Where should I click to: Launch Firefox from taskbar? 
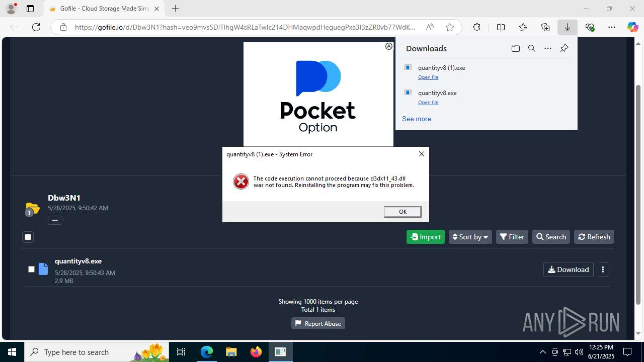click(256, 352)
